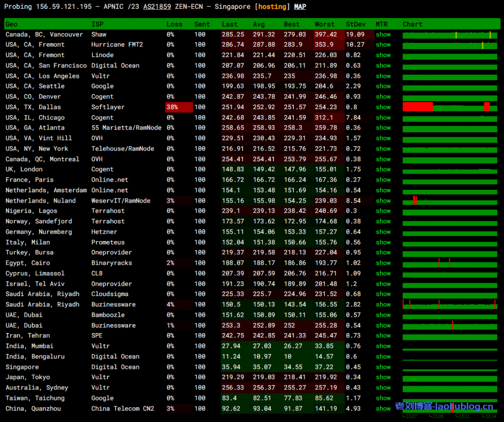Screen dimensions: 504x422
Task: Show MTR for Canada, BC, Vancouver row
Action: click(383, 34)
